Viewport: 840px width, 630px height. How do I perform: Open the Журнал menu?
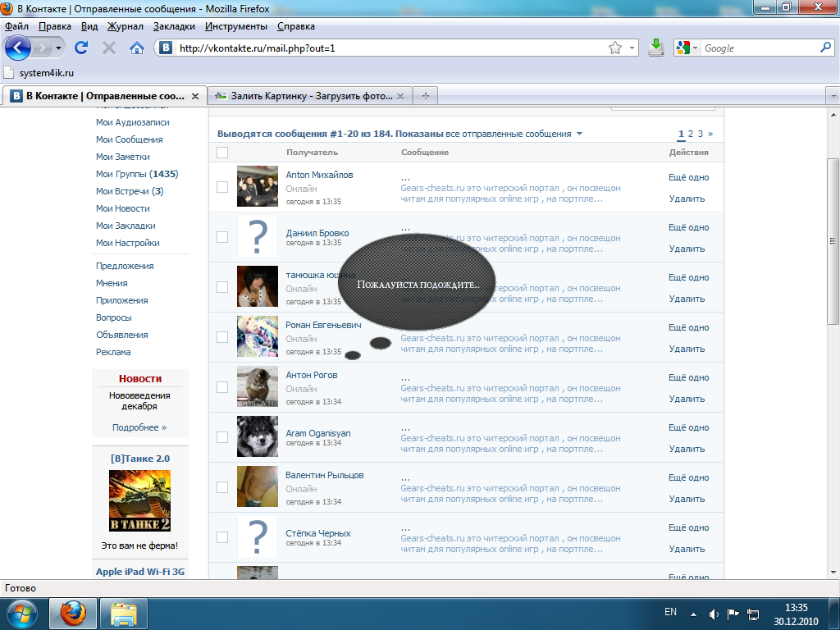click(125, 26)
